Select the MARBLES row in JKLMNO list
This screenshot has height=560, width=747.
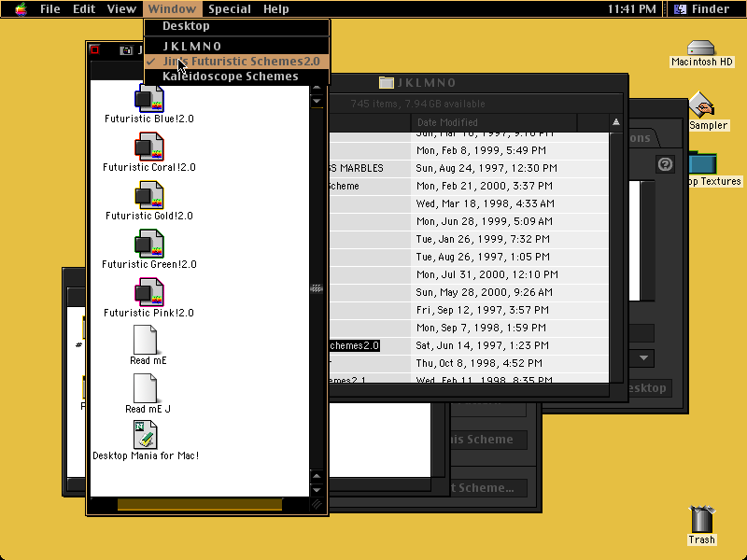pyautogui.click(x=469, y=168)
